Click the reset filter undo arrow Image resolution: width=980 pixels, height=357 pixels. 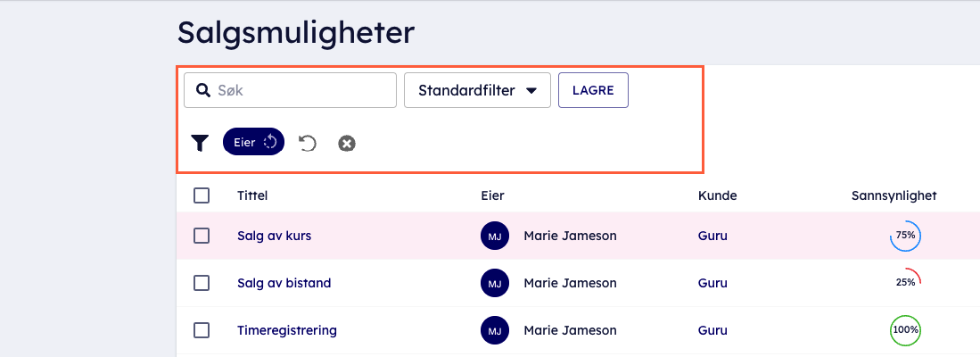308,143
